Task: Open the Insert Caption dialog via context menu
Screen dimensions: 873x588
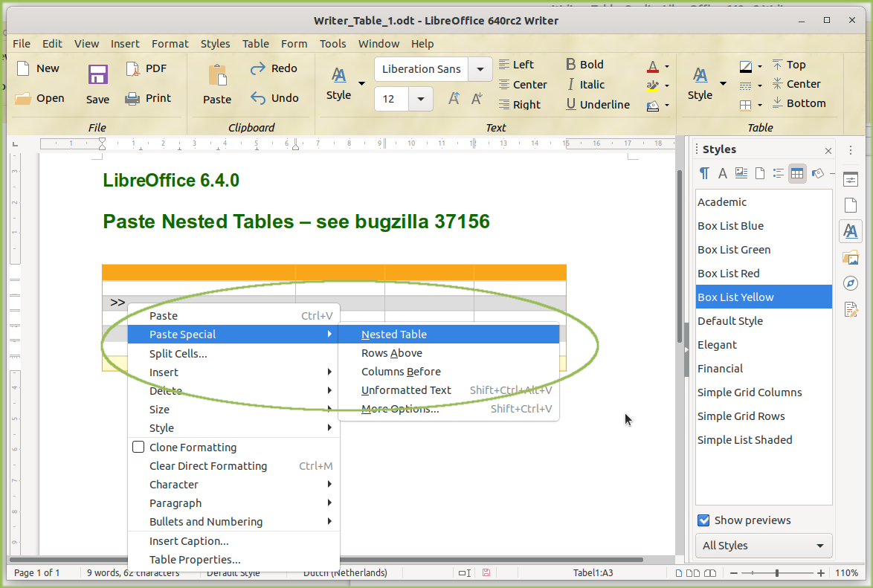Action: click(x=188, y=540)
